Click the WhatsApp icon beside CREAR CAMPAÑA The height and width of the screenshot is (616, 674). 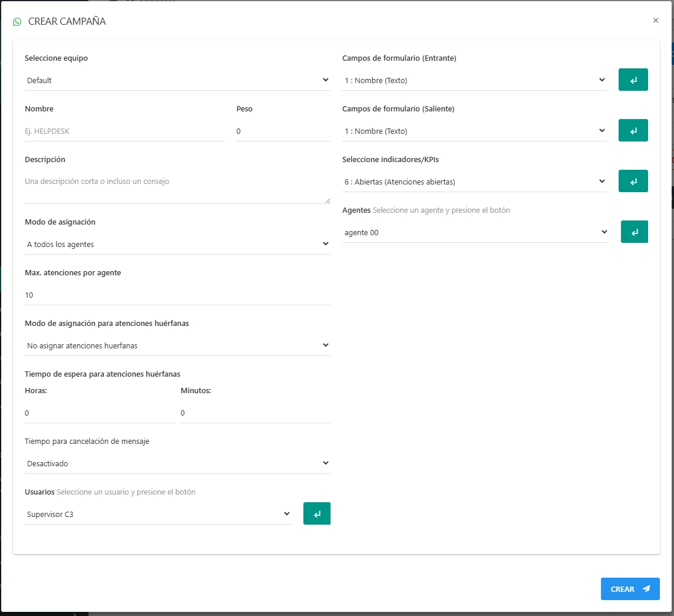click(16, 21)
